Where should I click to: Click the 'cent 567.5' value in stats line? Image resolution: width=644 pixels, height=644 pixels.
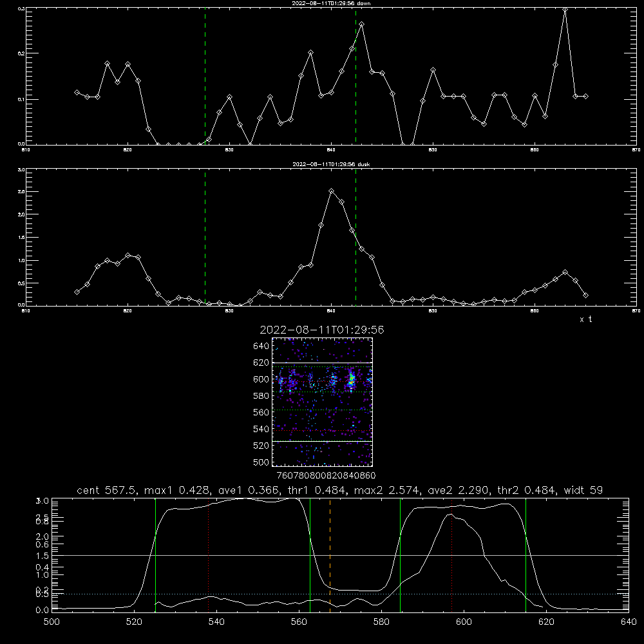[107, 490]
